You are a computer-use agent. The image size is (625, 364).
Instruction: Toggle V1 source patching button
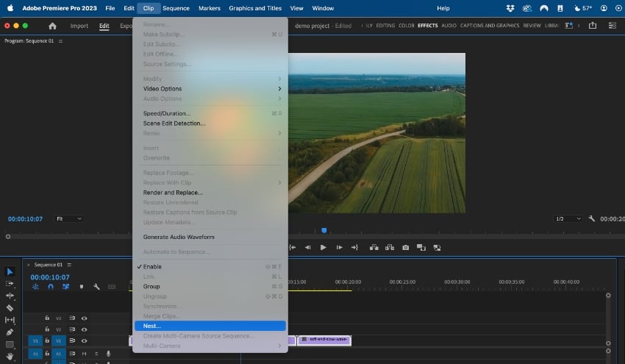(35, 341)
